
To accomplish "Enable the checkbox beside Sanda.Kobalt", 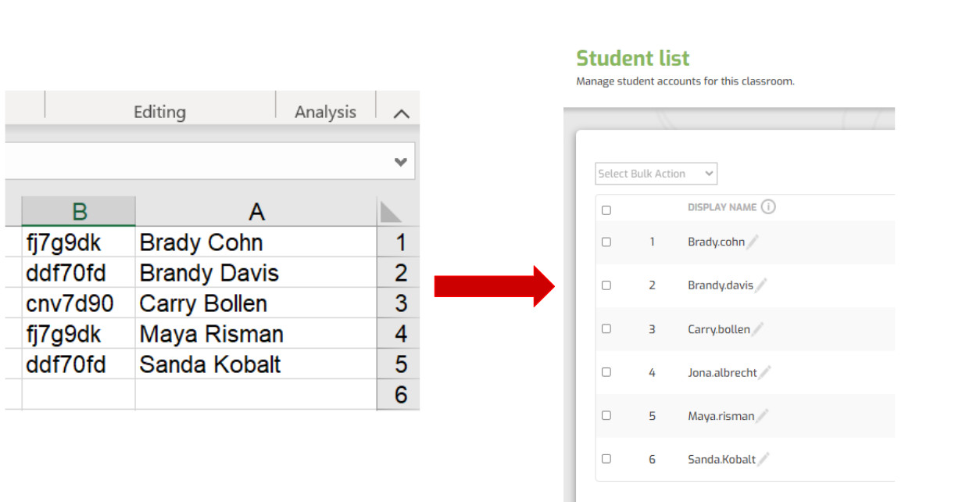I will pyautogui.click(x=606, y=459).
